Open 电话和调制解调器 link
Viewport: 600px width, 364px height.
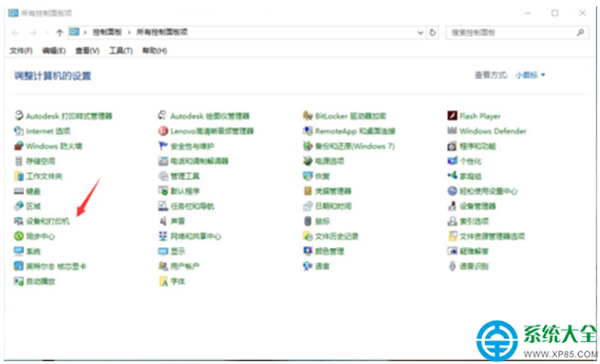pyautogui.click(x=200, y=161)
